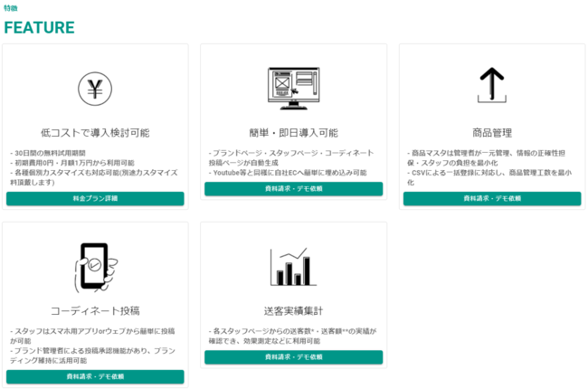588x389 pixels.
Task: Click the 商品管理 card title
Action: 492,133
